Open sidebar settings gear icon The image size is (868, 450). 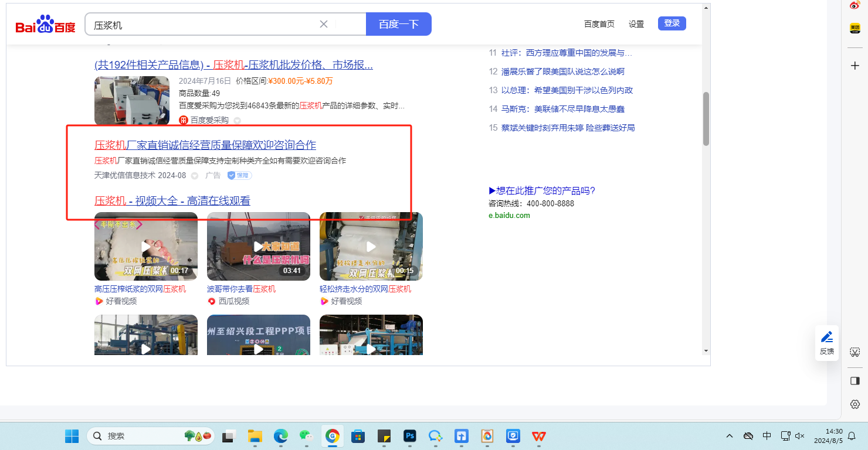[855, 404]
